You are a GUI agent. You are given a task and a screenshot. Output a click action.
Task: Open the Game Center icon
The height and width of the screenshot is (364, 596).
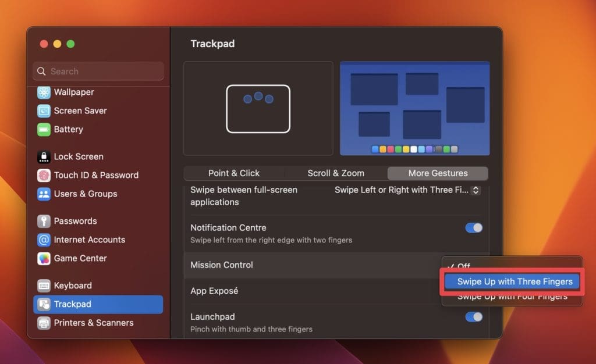tap(44, 259)
